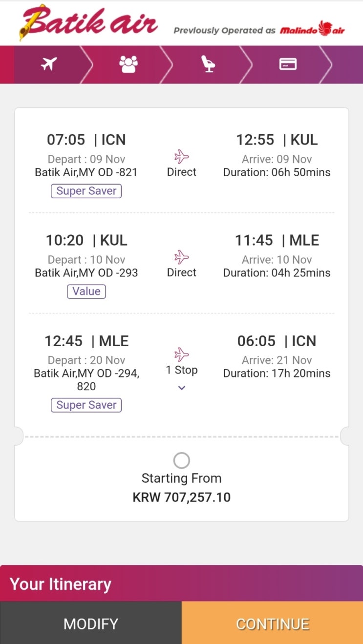Screen dimensions: 363x644
Task: Click the Super Saver tag on OD-821
Action: coord(86,191)
